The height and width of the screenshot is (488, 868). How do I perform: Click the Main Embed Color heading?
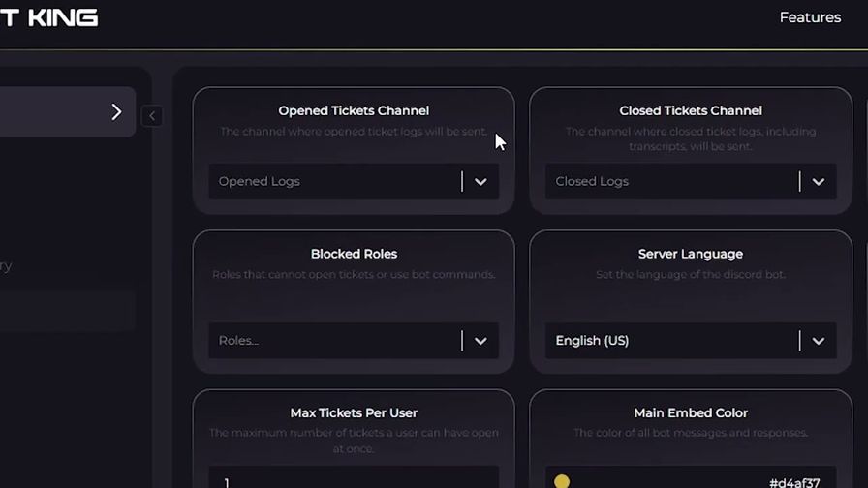[691, 412]
